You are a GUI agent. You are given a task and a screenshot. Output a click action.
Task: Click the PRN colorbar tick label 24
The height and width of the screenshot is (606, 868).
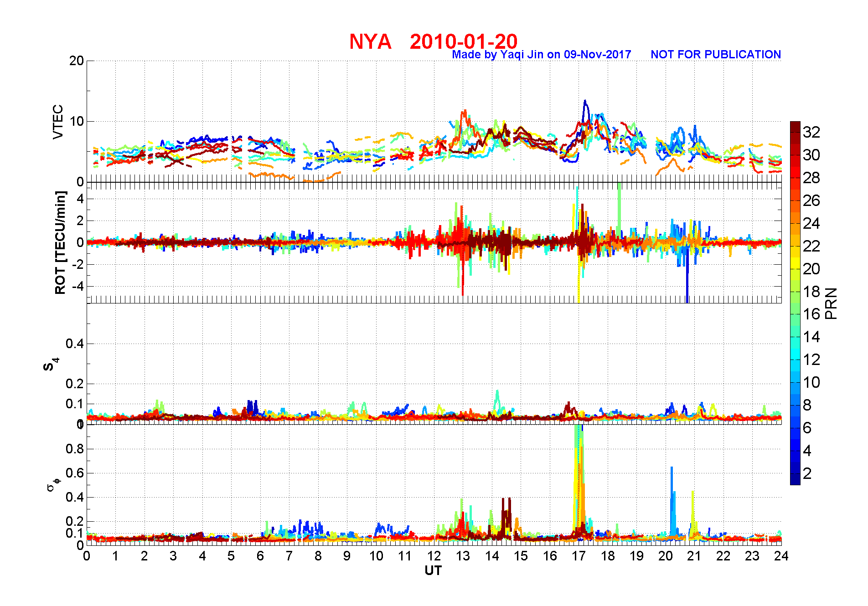point(811,223)
